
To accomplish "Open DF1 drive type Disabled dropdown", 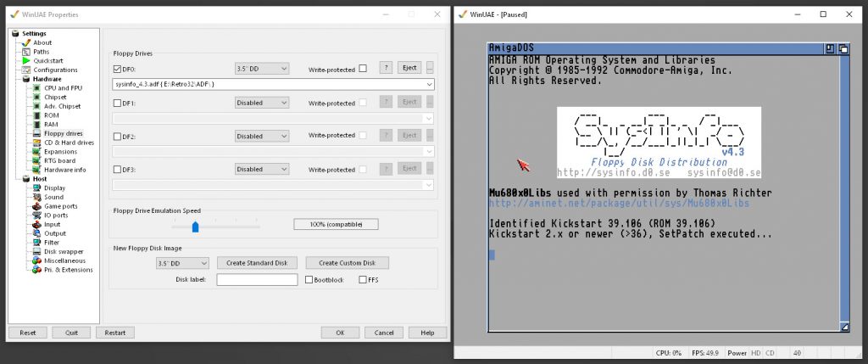I will click(x=262, y=103).
